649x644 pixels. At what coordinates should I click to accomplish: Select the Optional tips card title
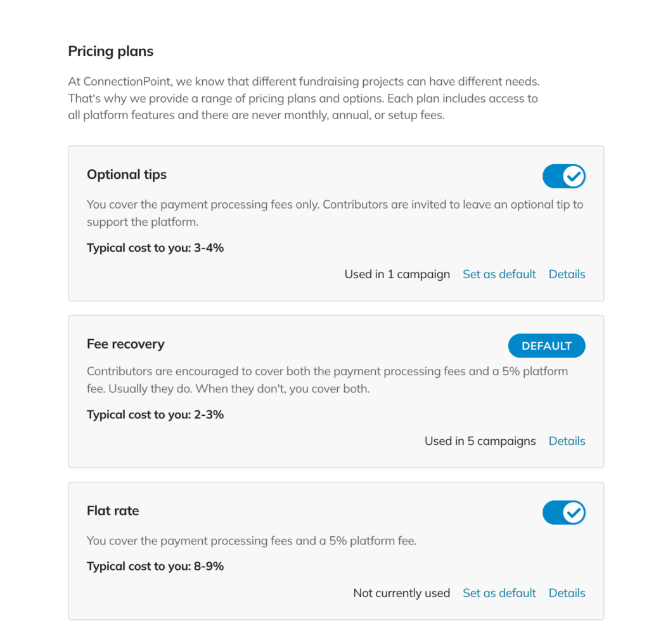(127, 175)
